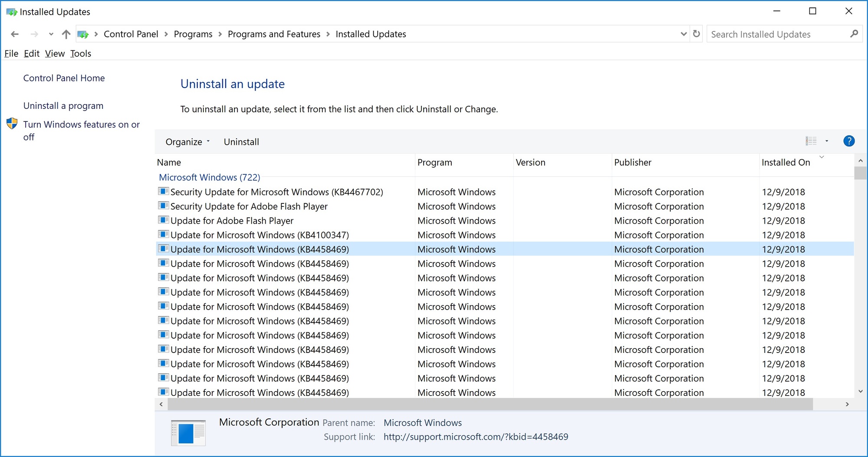Viewport: 868px width, 457px height.
Task: Expand the chevron after Programs breadcrumb
Action: [x=220, y=34]
